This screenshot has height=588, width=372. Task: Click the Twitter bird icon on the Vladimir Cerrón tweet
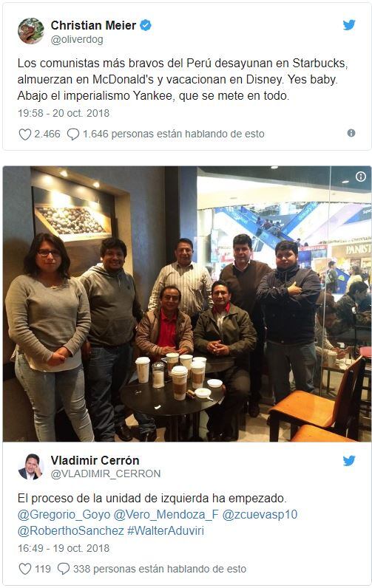(x=349, y=460)
